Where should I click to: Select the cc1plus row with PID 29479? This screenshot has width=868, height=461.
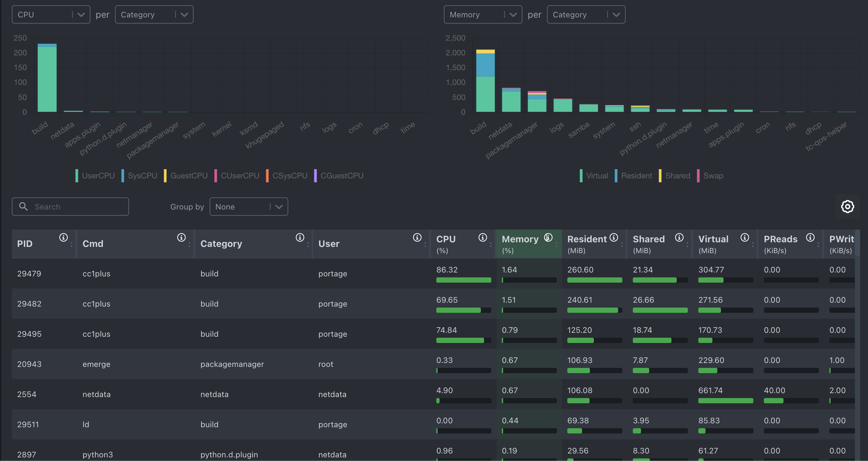[x=96, y=273]
